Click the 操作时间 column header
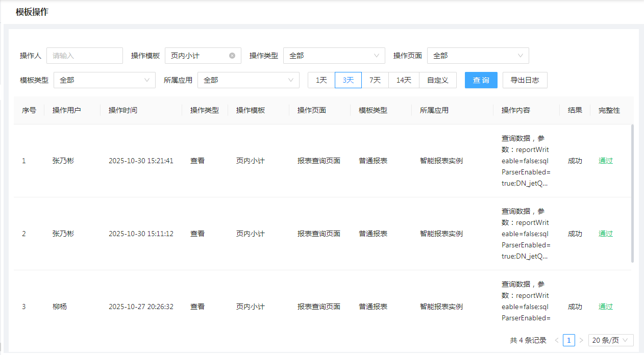The image size is (644, 355). pyautogui.click(x=122, y=110)
